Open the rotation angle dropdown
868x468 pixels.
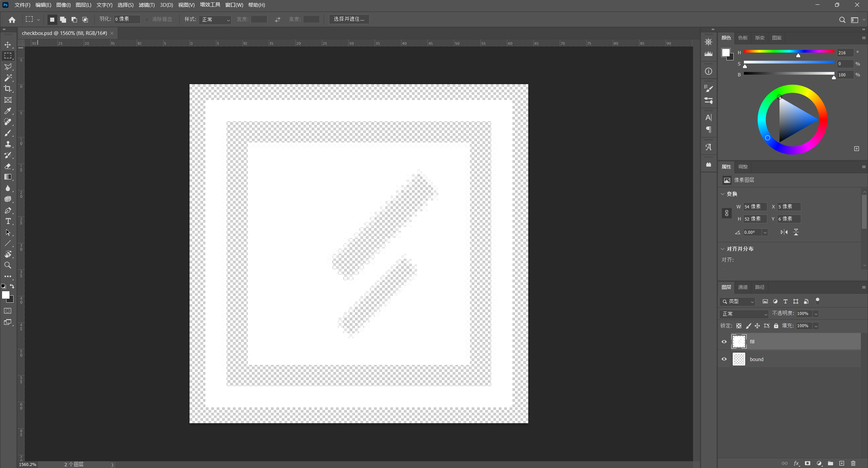765,232
